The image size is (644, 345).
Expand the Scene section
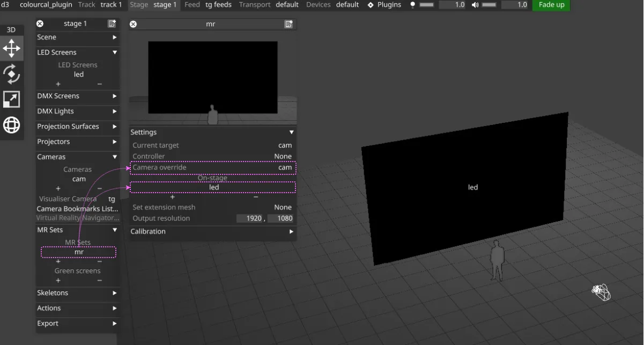[x=77, y=38]
